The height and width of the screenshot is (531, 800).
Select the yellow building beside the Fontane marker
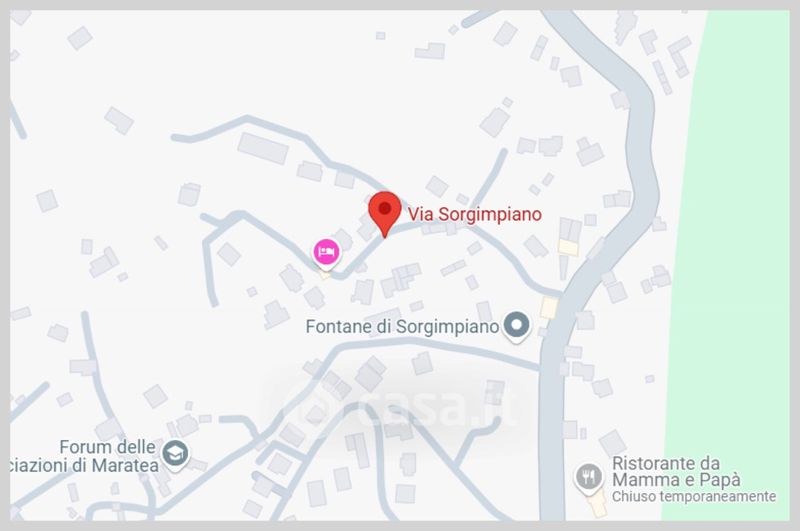click(x=549, y=308)
